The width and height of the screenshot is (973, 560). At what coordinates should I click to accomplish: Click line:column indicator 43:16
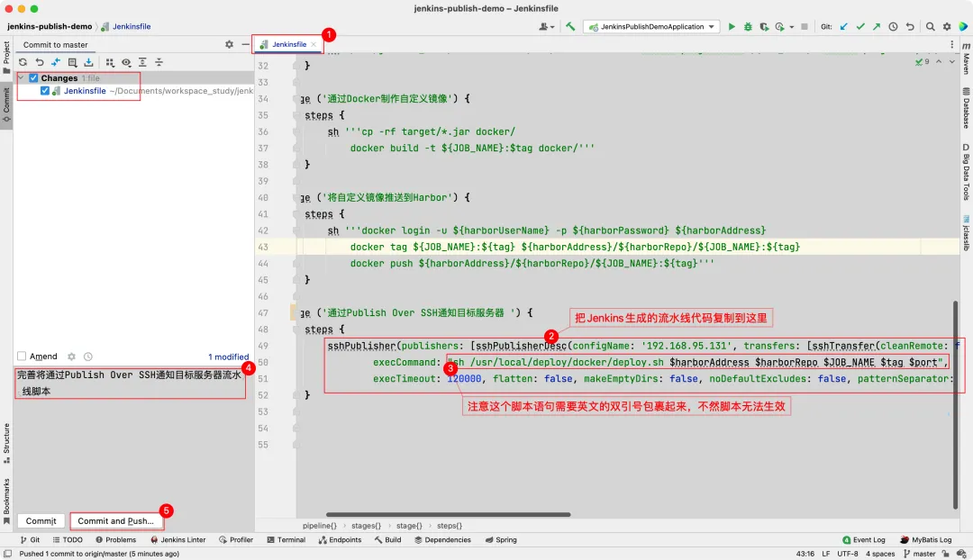point(805,554)
